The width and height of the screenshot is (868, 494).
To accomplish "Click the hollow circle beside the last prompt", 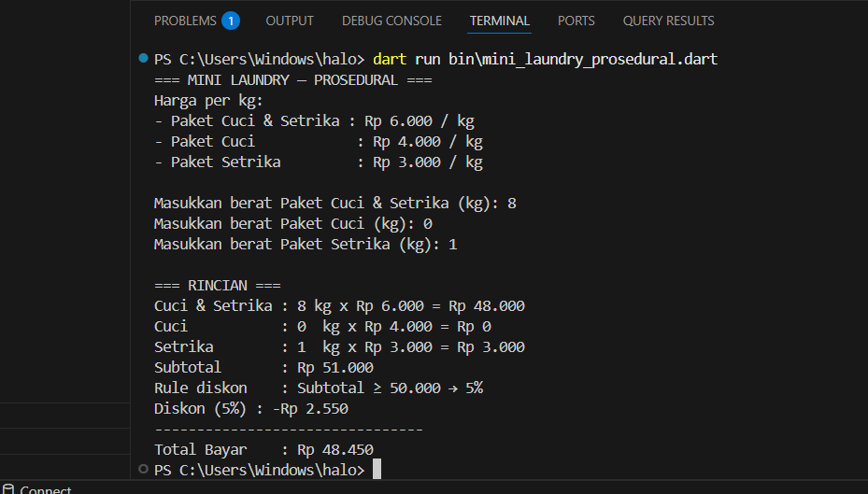I will (143, 470).
